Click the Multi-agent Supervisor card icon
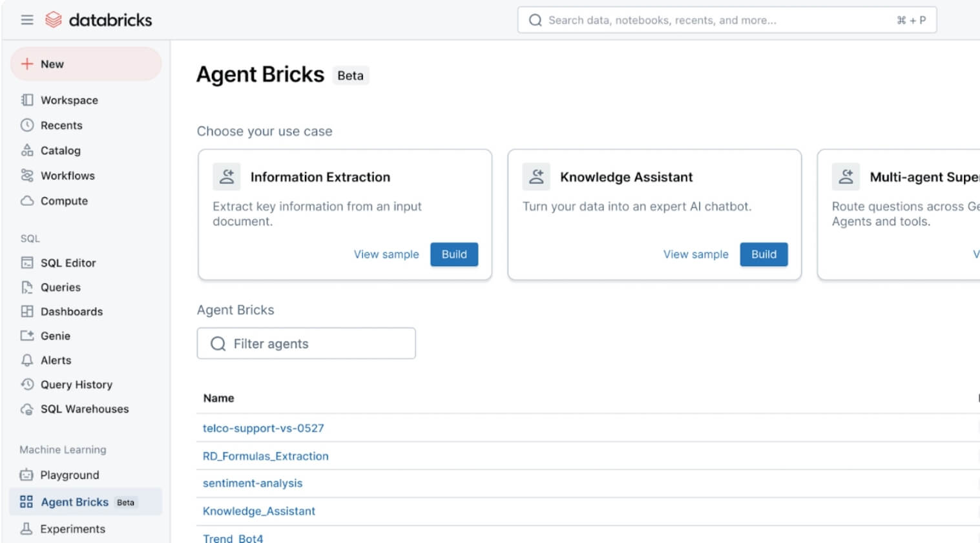 [846, 177]
